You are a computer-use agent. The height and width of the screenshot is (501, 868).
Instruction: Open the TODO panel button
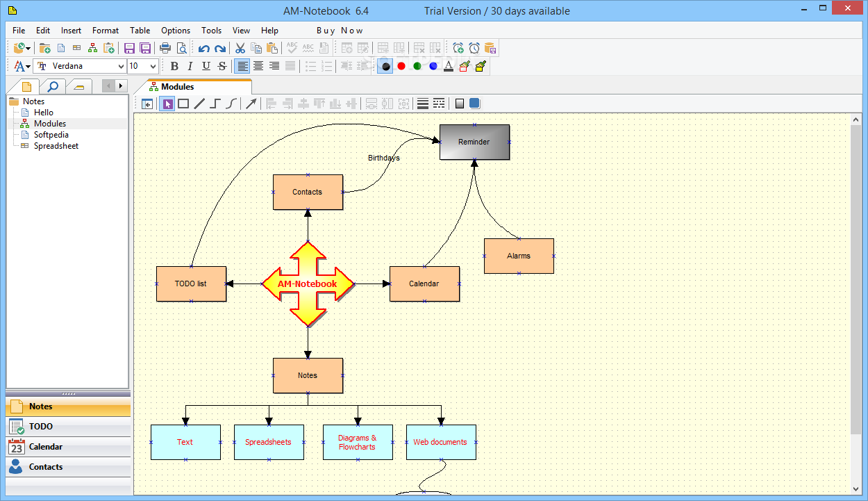[x=68, y=427]
